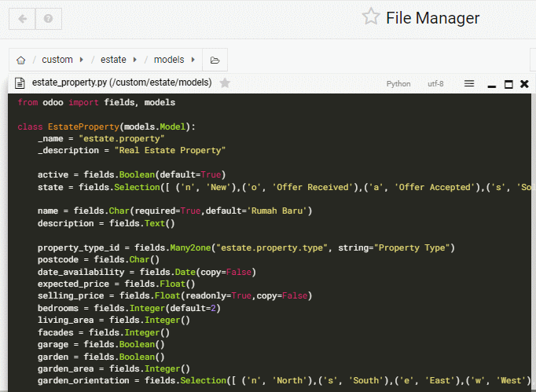This screenshot has width=536, height=392.
Task: Go to the home directory icon
Action: (21, 60)
